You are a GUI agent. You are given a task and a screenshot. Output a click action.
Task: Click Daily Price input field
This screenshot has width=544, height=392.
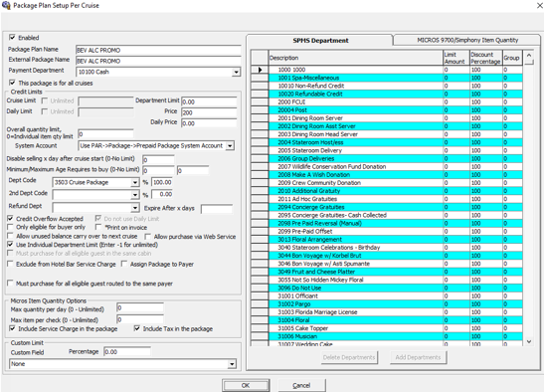point(209,123)
